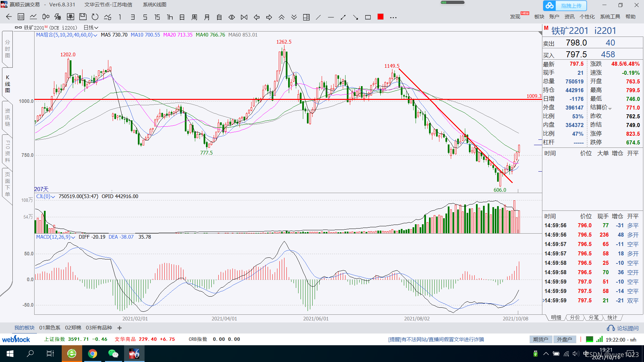Select the monthly (月) period button
Image resolution: width=644 pixels, height=362 pixels.
pos(207,17)
